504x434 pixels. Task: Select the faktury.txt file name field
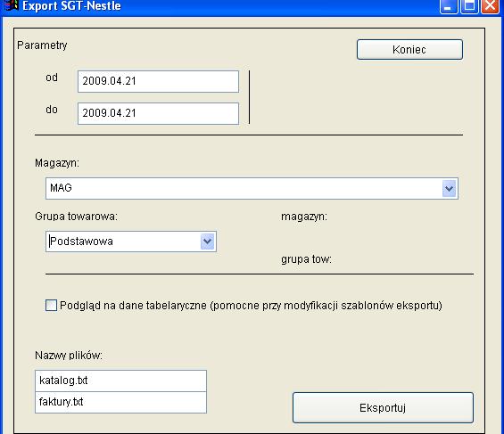[x=120, y=402]
